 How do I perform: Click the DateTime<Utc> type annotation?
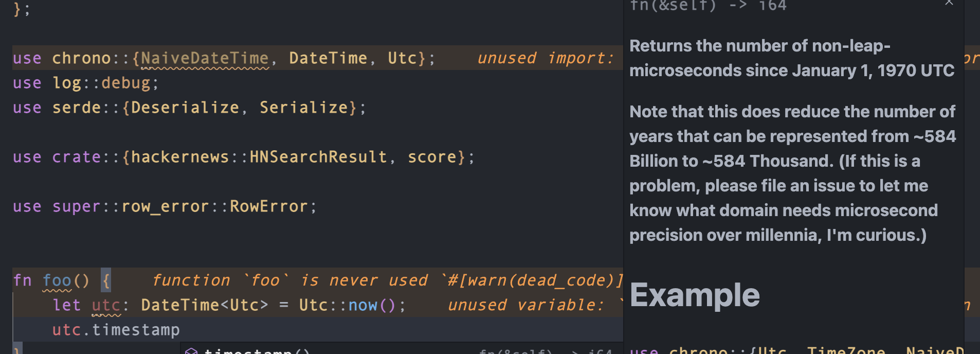[205, 305]
